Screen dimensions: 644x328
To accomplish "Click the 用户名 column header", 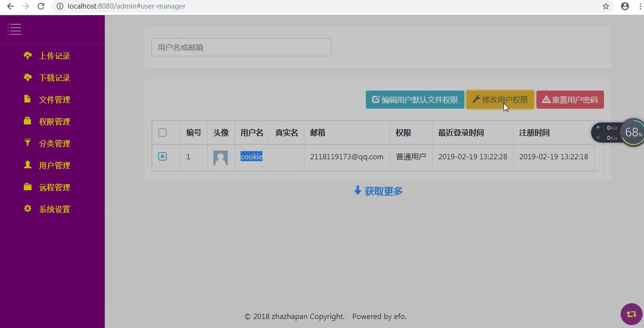I will [x=252, y=133].
